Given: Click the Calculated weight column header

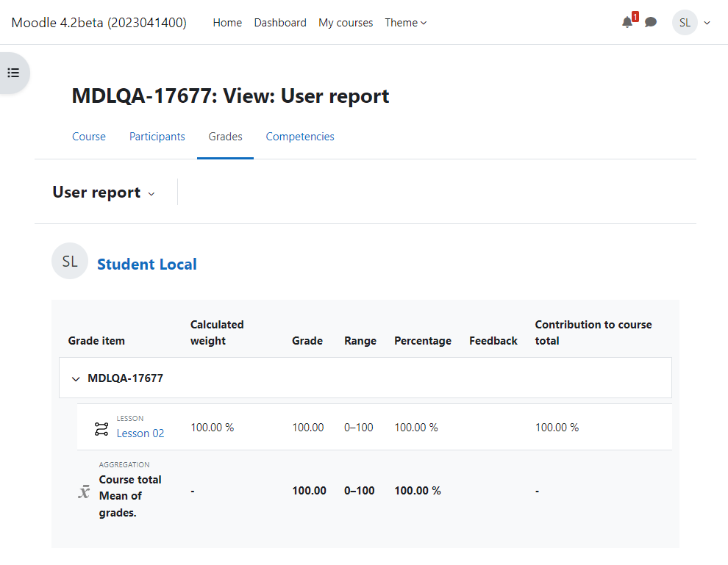Looking at the screenshot, I should pyautogui.click(x=217, y=333).
